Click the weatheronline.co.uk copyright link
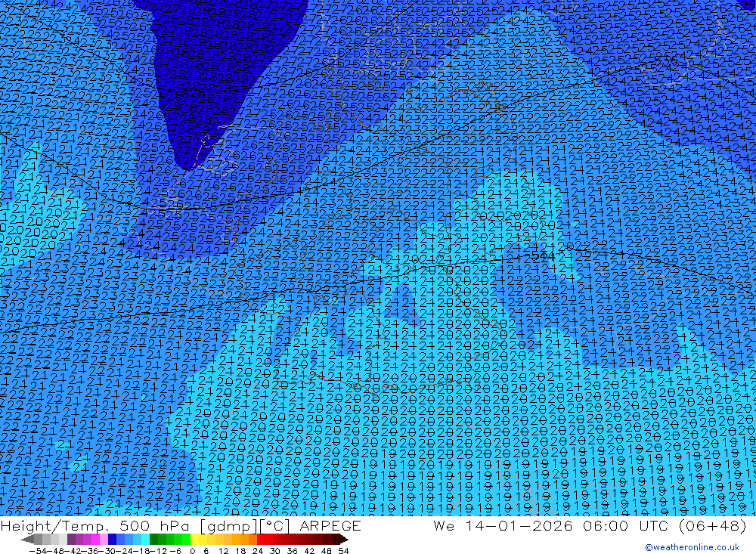 692,547
